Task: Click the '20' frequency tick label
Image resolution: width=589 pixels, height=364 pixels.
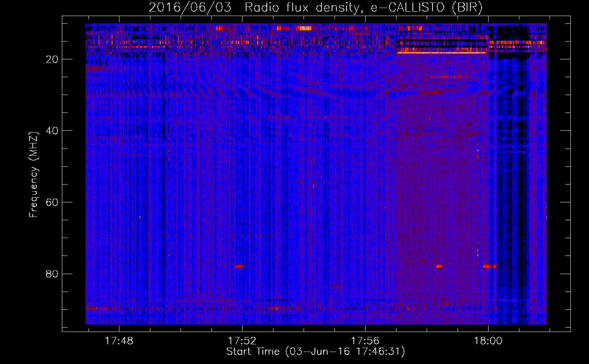Action: tap(52, 59)
